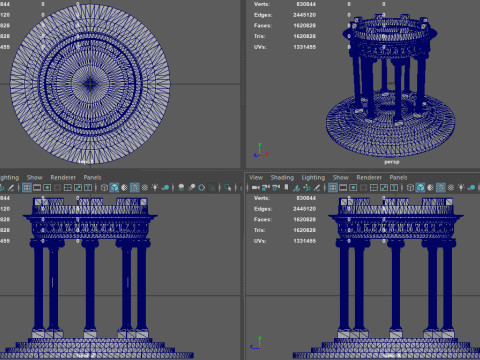Toggle Grid display in bottom-left panel toolbar
The height and width of the screenshot is (360, 480).
pos(27,188)
